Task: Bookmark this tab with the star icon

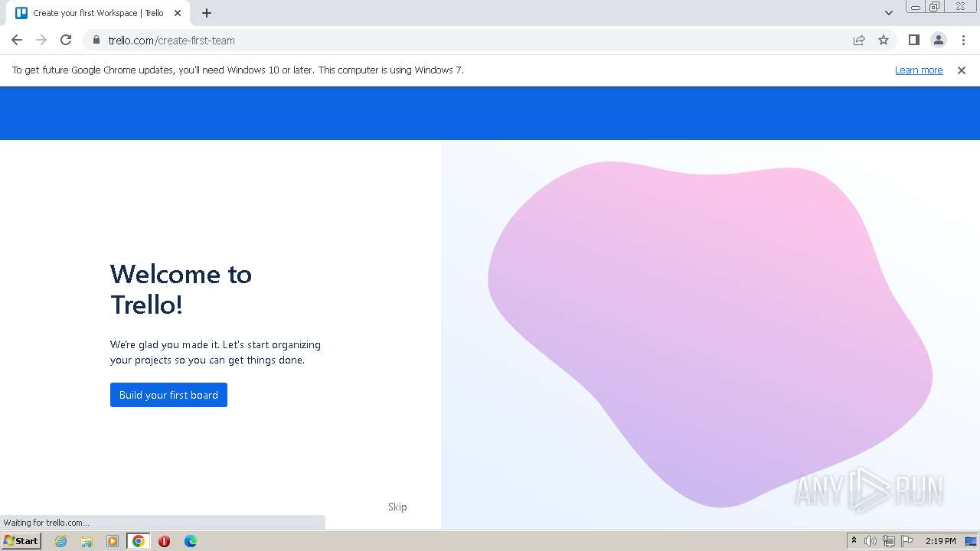Action: [x=884, y=40]
